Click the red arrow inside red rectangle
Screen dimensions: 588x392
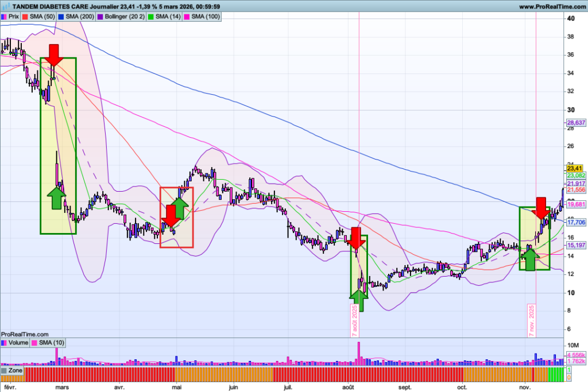click(x=171, y=216)
